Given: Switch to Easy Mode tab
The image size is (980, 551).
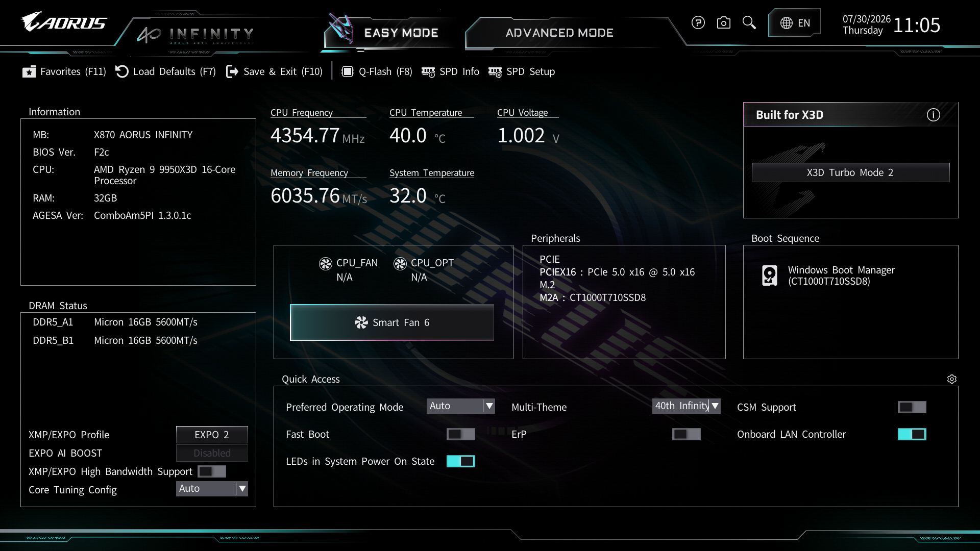Looking at the screenshot, I should pos(401,33).
